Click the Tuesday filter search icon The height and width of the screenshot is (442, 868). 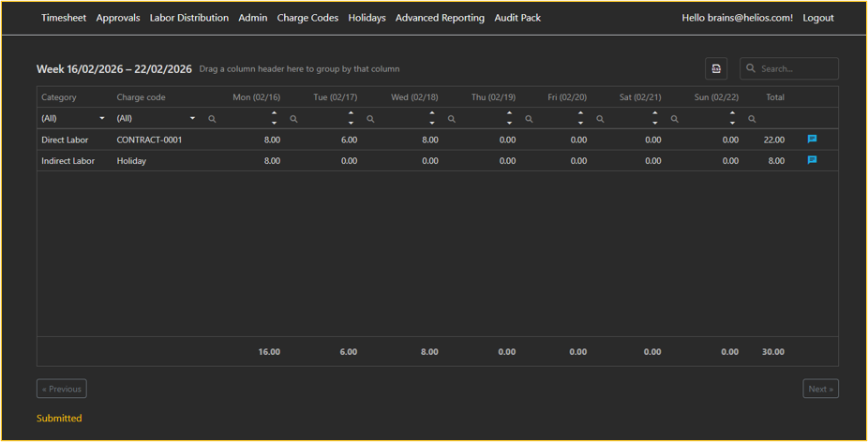pyautogui.click(x=293, y=119)
